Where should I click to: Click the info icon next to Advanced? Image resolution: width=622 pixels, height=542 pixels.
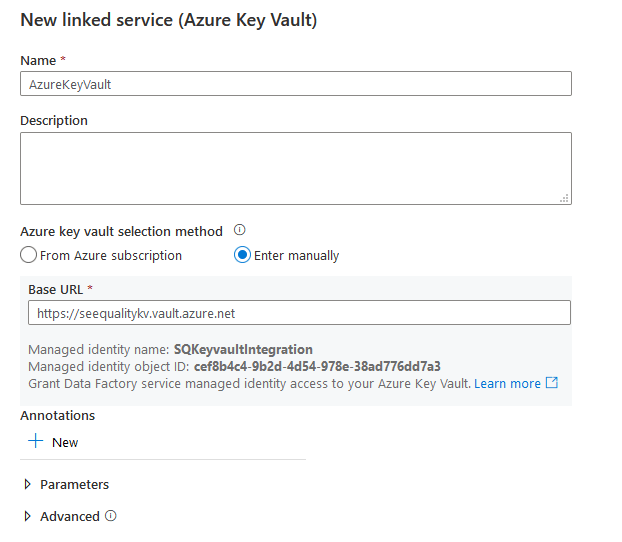[111, 516]
